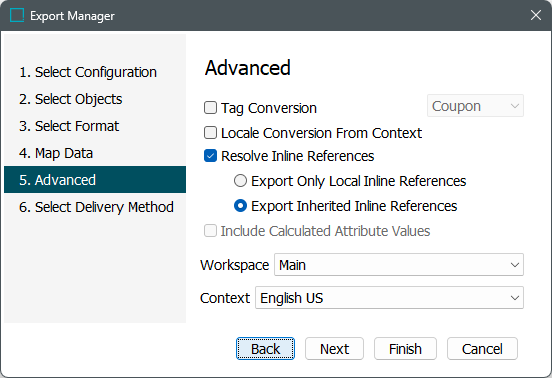Select step 5 Advanced
The image size is (552, 378).
[95, 180]
